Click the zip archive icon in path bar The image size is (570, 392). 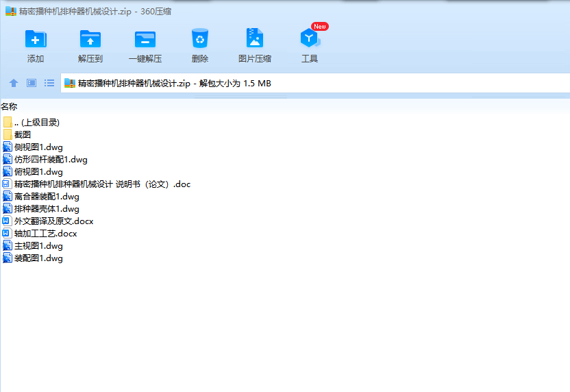[69, 84]
